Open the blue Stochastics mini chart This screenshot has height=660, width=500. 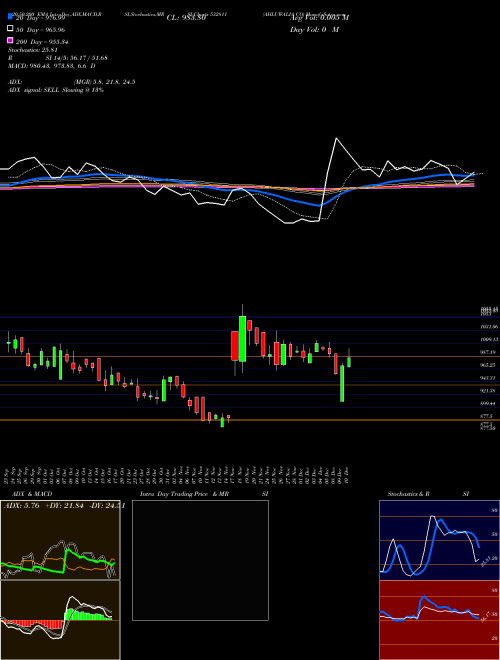tap(439, 540)
